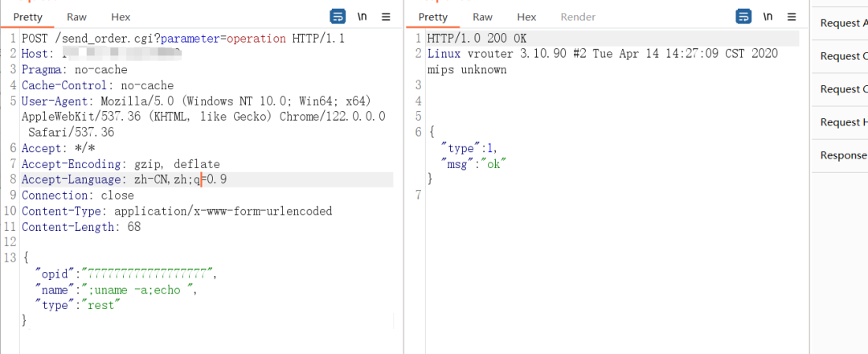Click the User-Agent header line
This screenshot has height=354, width=868.
click(x=196, y=101)
